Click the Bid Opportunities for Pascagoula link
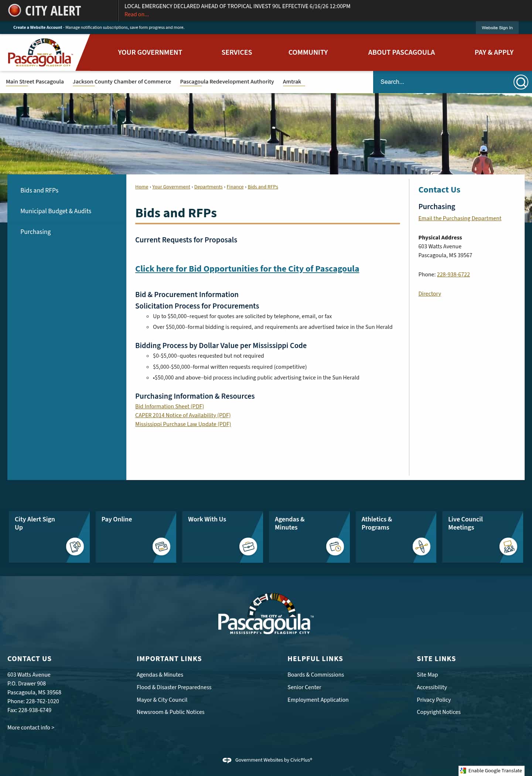 click(247, 269)
